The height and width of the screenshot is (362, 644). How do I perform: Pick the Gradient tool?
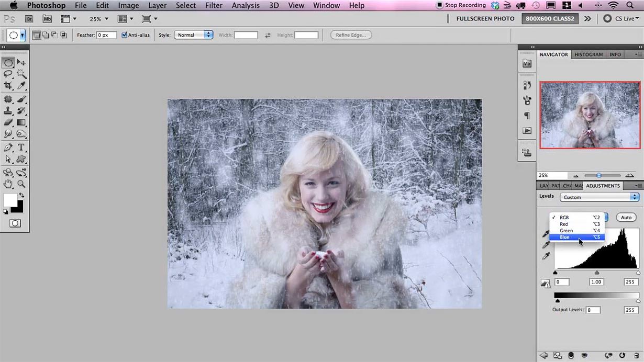coord(21,122)
